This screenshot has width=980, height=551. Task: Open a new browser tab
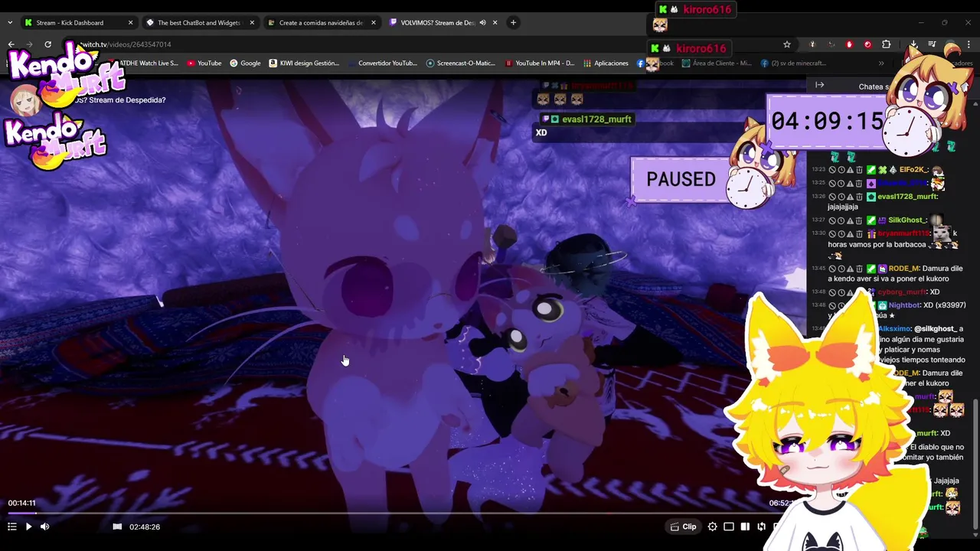tap(513, 22)
